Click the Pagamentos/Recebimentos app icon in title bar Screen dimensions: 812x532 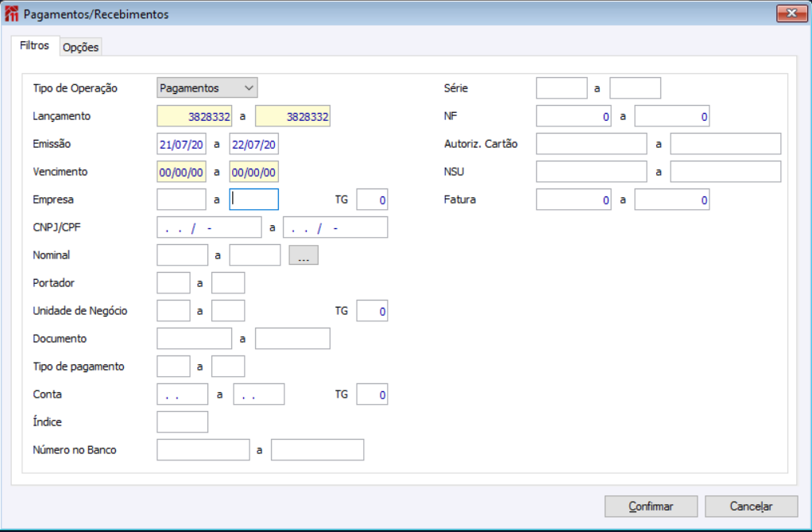12,14
